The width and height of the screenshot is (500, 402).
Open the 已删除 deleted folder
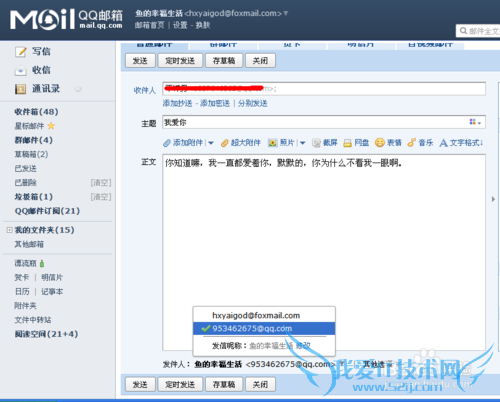tap(26, 183)
